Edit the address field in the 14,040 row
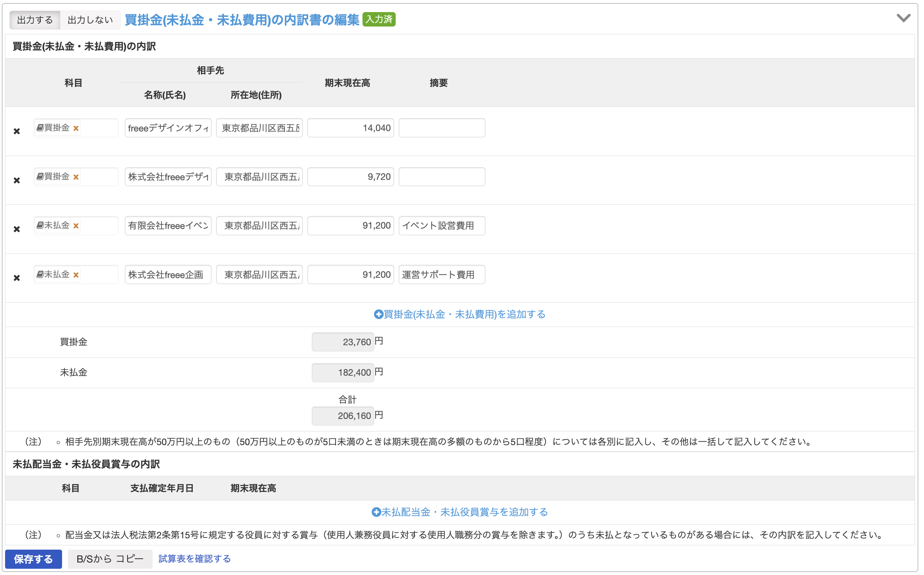Image resolution: width=924 pixels, height=575 pixels. tap(259, 128)
